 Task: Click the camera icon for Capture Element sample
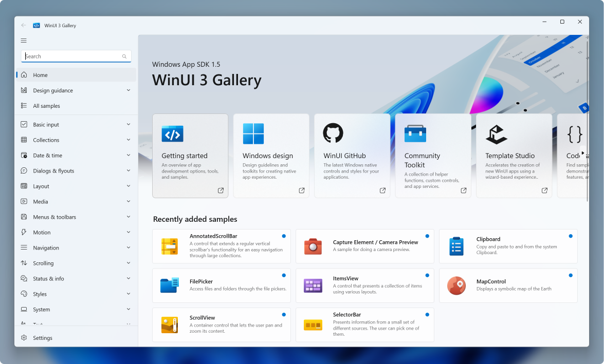(x=313, y=246)
